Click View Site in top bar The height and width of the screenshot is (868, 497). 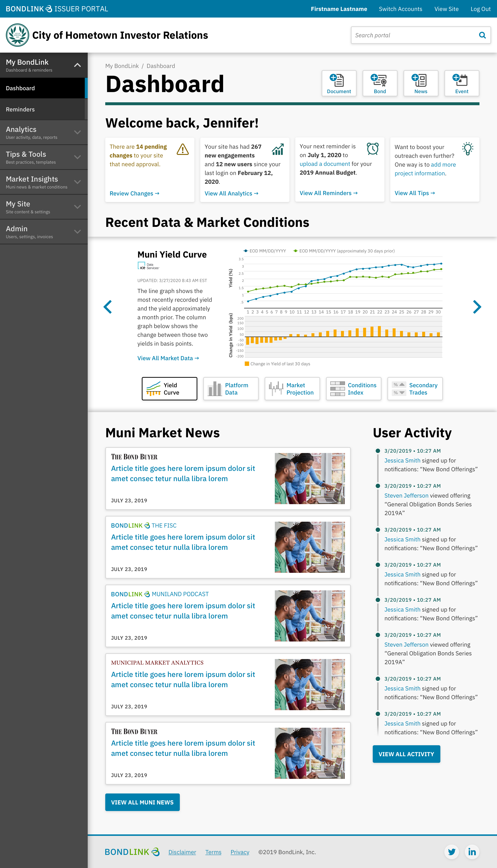(446, 9)
